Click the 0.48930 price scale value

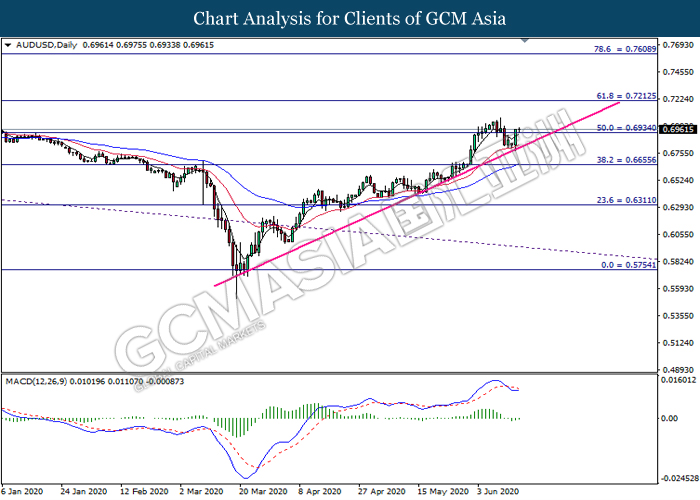tap(678, 370)
